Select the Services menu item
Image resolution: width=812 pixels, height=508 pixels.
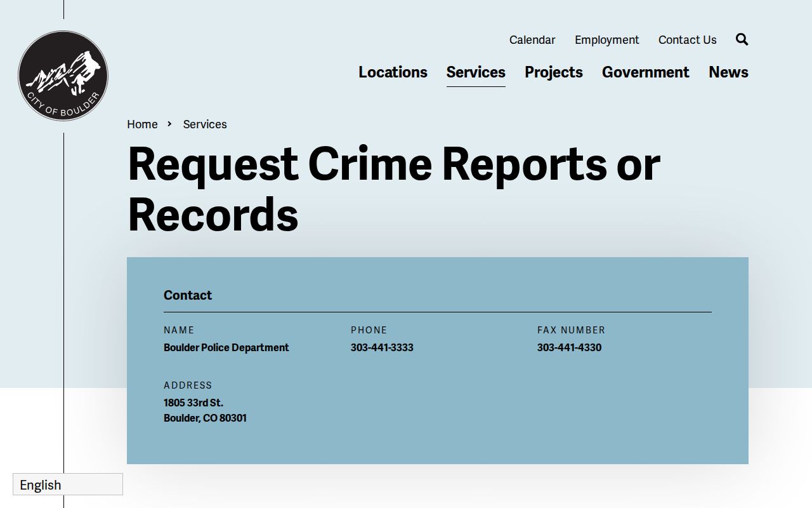click(476, 72)
